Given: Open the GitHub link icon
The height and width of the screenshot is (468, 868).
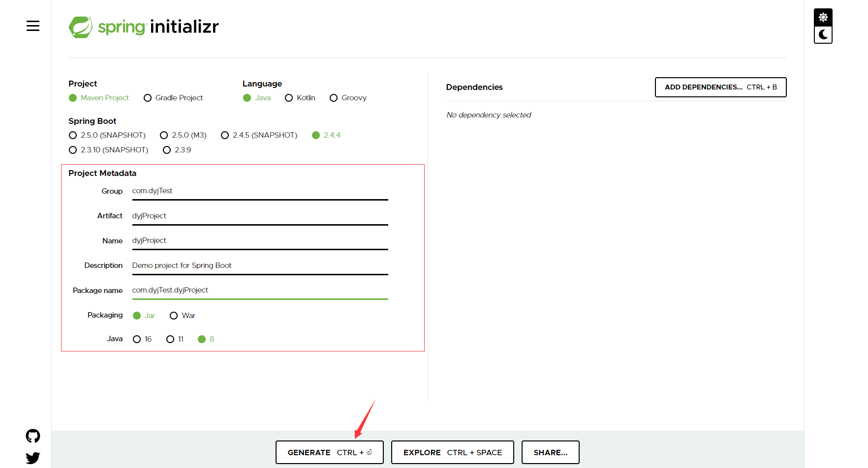Looking at the screenshot, I should [33, 436].
